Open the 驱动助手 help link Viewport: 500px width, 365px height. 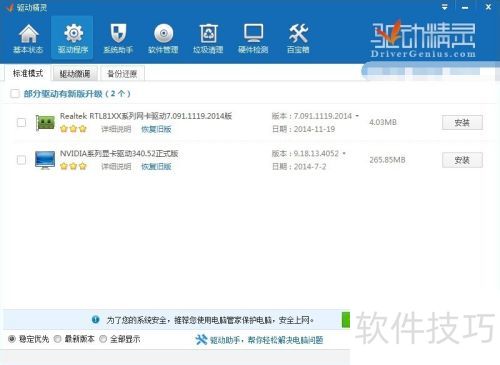266,340
